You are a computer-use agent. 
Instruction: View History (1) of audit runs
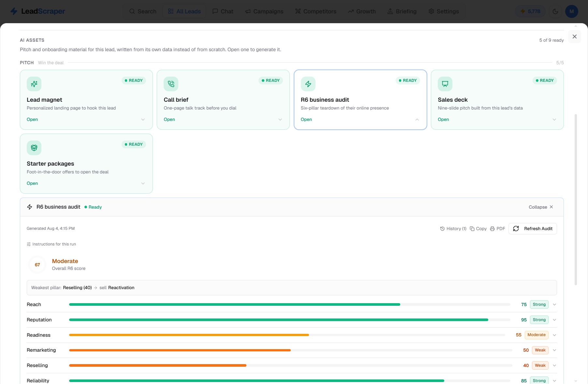453,229
